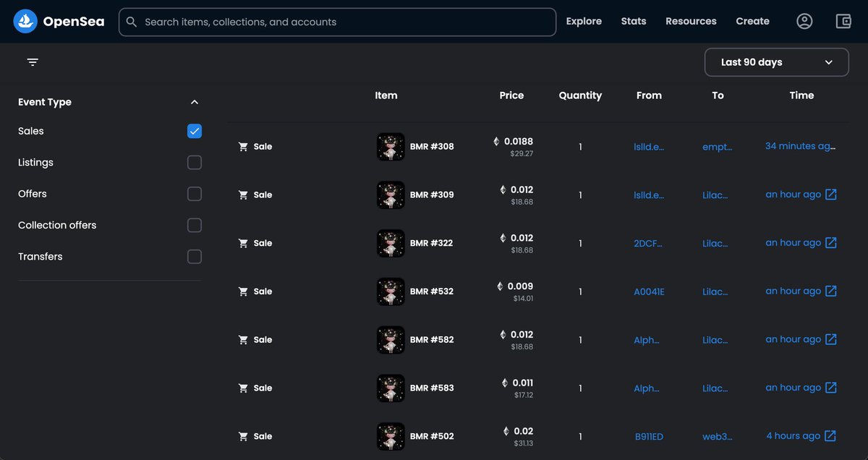Open the Explore menu
The width and height of the screenshot is (868, 460).
click(584, 21)
